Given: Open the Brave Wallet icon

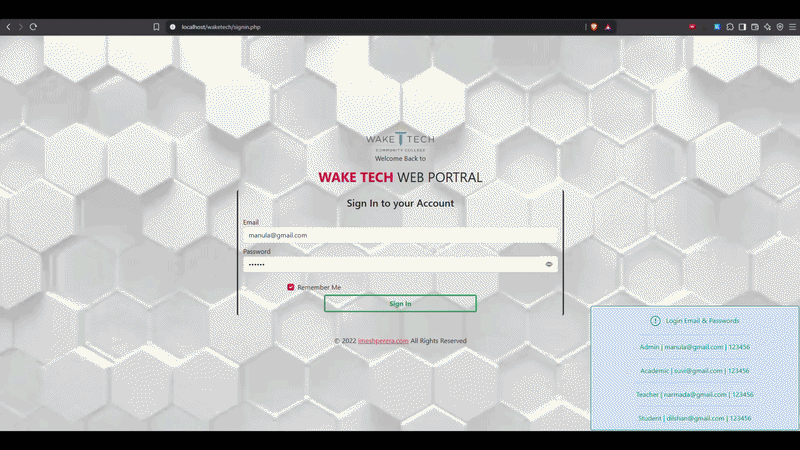Looking at the screenshot, I should (x=755, y=27).
